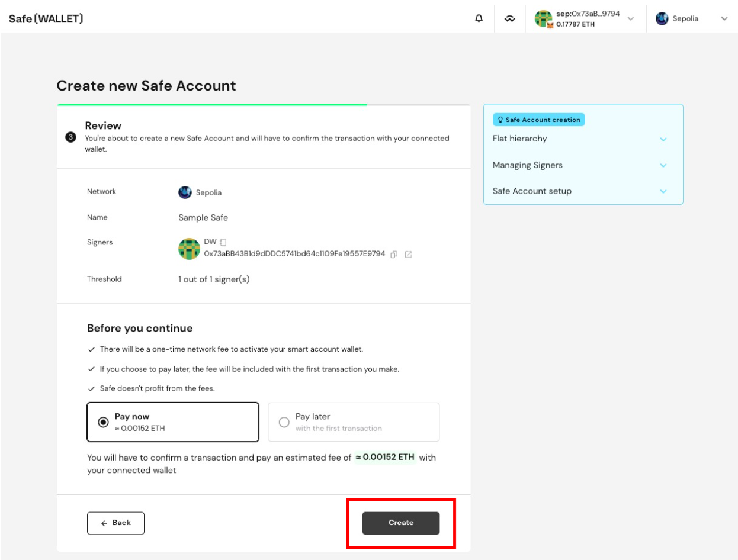Click the Create new Safe Account heading
Image resolution: width=738 pixels, height=560 pixels.
coord(146,86)
